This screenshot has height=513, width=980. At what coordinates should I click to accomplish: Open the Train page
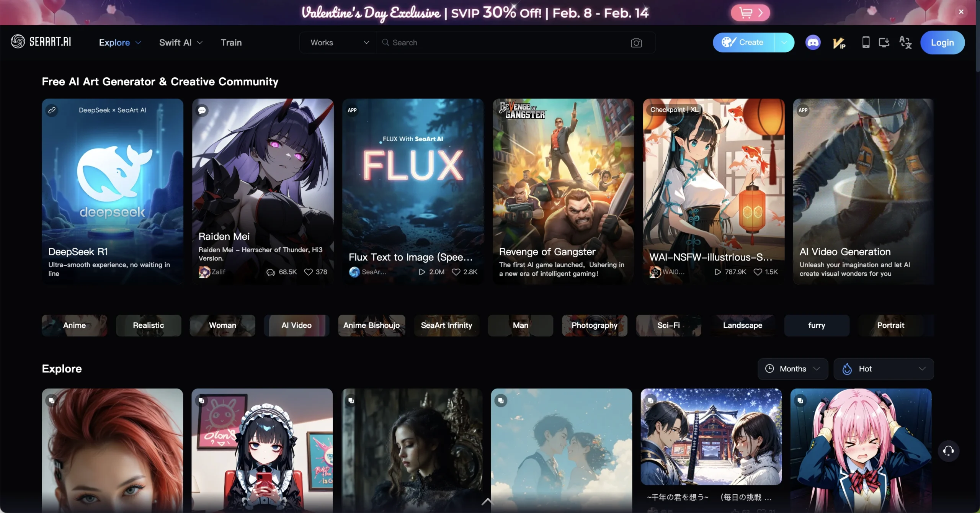[x=231, y=42]
